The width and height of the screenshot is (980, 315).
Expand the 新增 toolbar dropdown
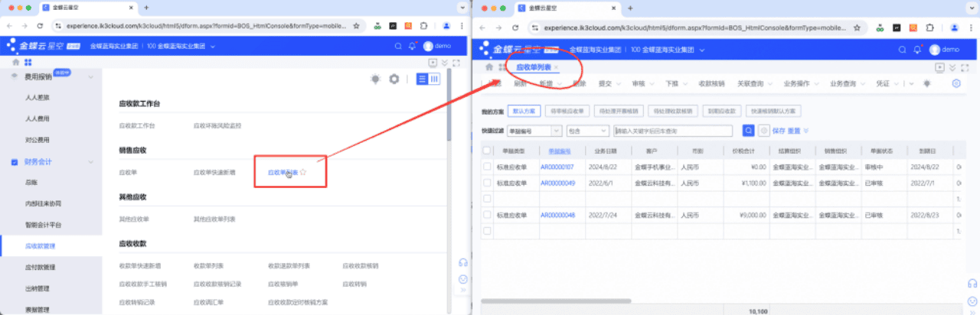(559, 83)
